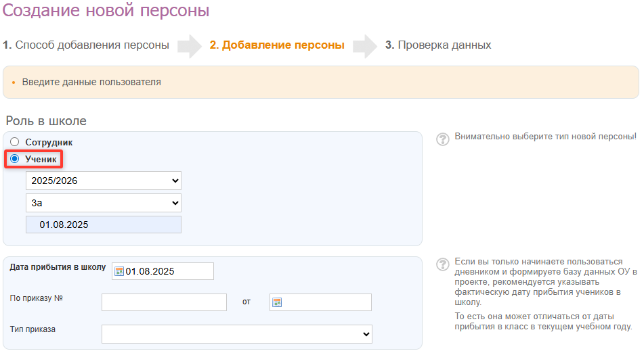Open the calendar icon in arrival date field
644x351 pixels.
(119, 271)
